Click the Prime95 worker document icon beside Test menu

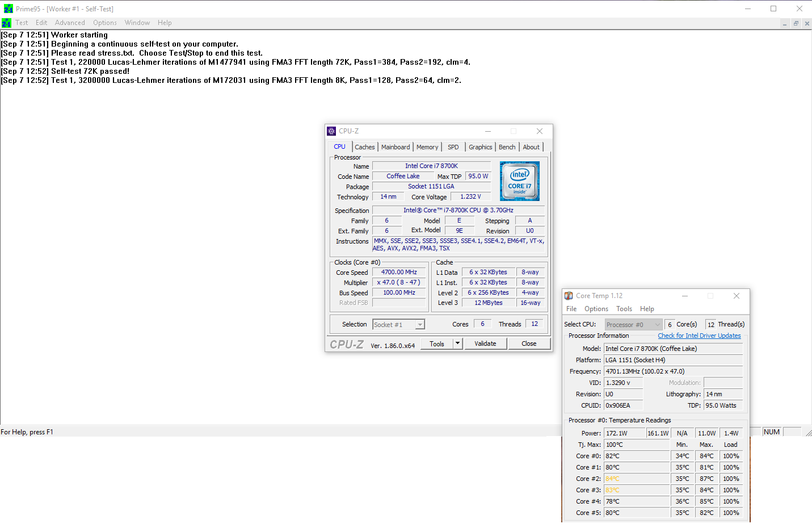(6, 23)
